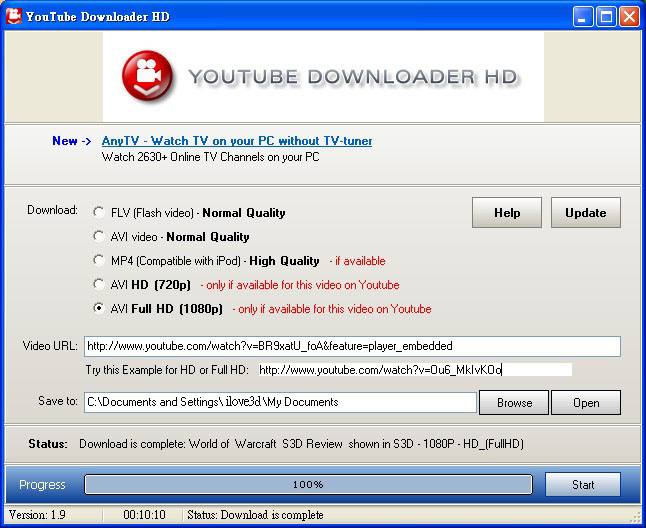
Task: Open the save folder with Open button
Action: (586, 402)
